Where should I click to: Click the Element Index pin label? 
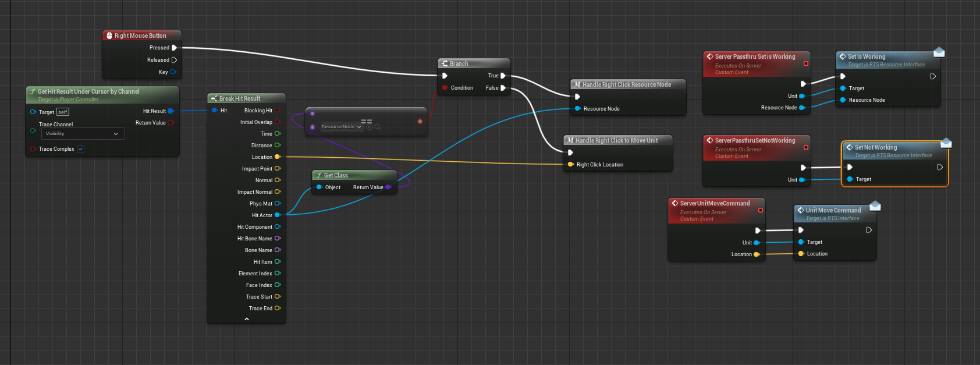(x=255, y=274)
